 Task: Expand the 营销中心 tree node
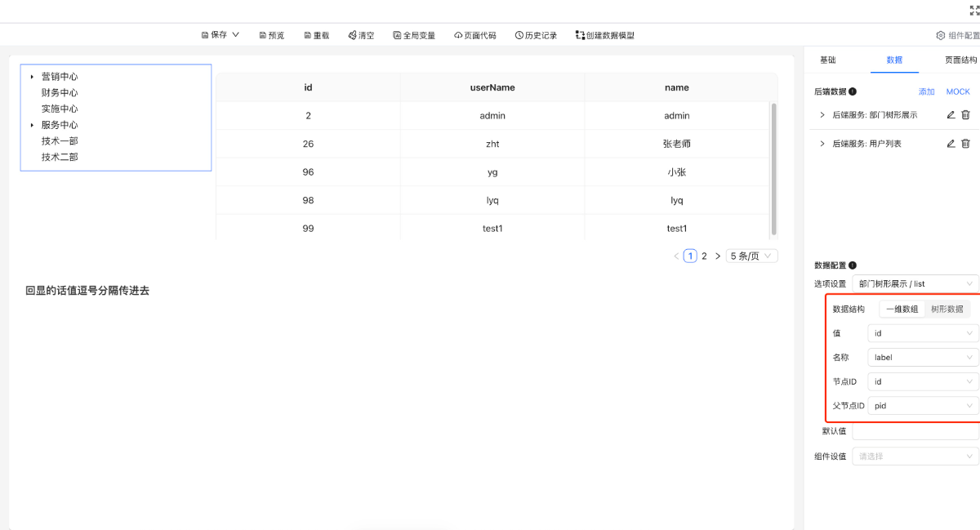tap(32, 77)
